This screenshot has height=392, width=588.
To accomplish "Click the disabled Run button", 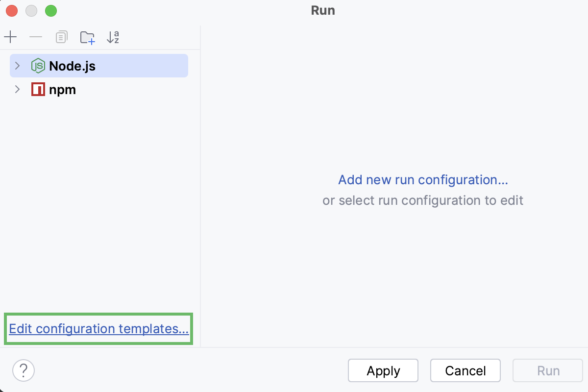I will pyautogui.click(x=547, y=370).
